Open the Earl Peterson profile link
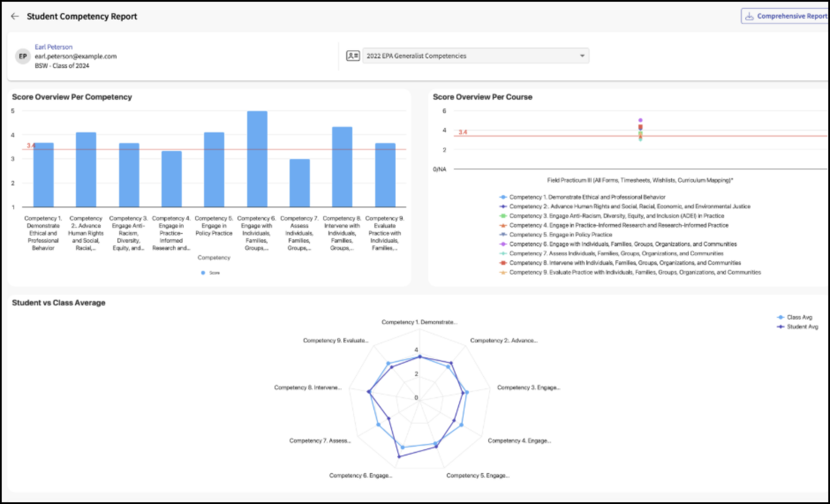 tap(53, 47)
